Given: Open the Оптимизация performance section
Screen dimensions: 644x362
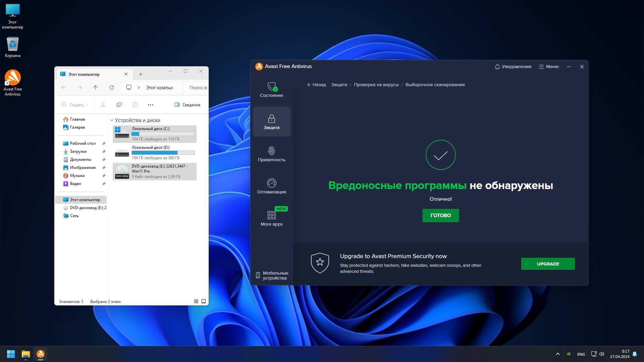Looking at the screenshot, I should (271, 186).
